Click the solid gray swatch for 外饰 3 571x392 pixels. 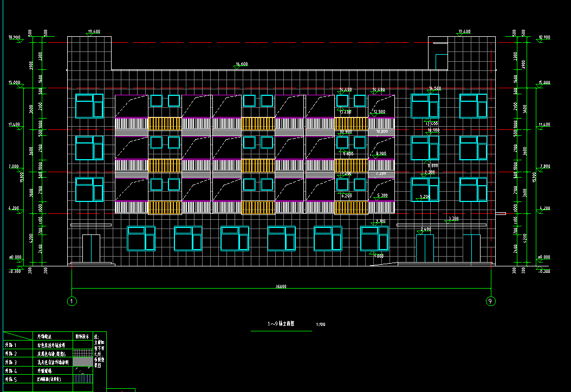point(82,361)
